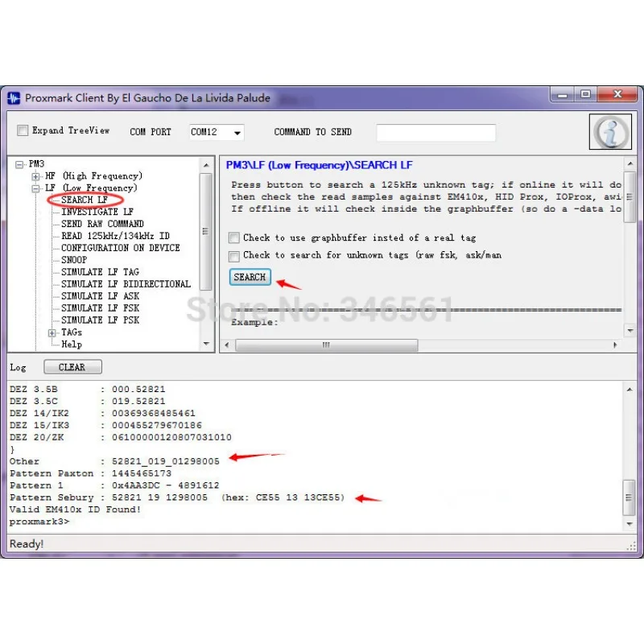Open CONFIGURATION ON DEVICE item
Viewport: 644px width, 644px height.
(120, 248)
